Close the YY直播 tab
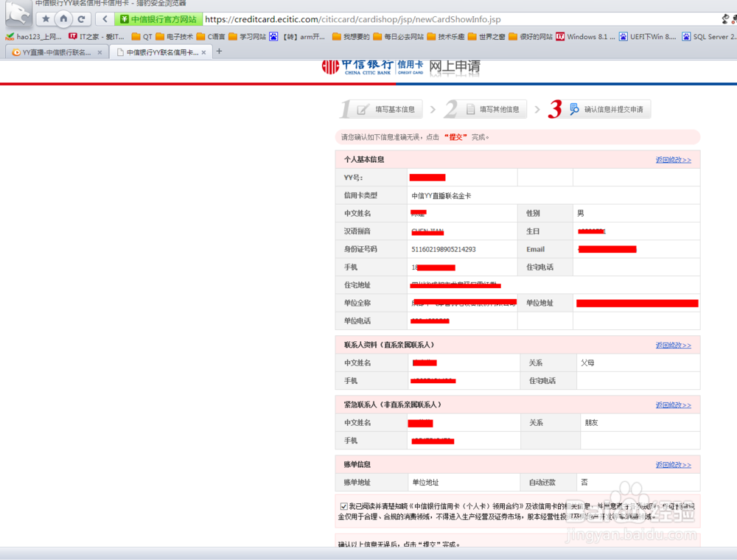 coord(99,52)
